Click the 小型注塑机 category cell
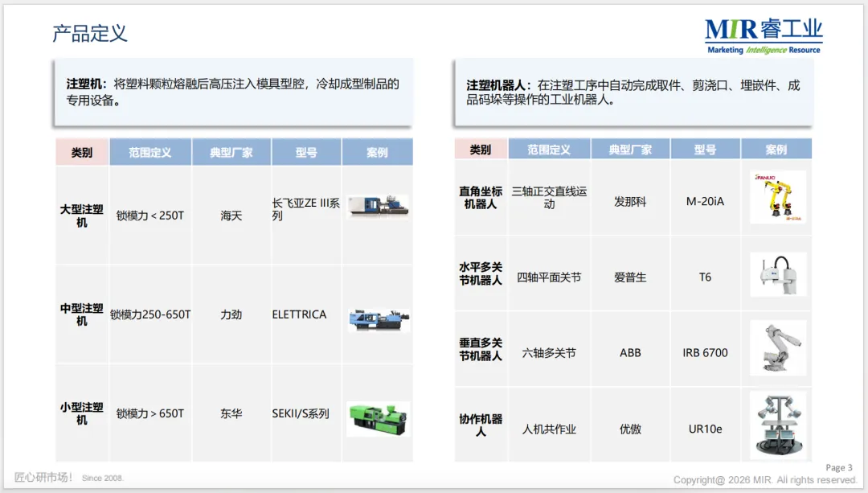The width and height of the screenshot is (868, 493). [82, 413]
